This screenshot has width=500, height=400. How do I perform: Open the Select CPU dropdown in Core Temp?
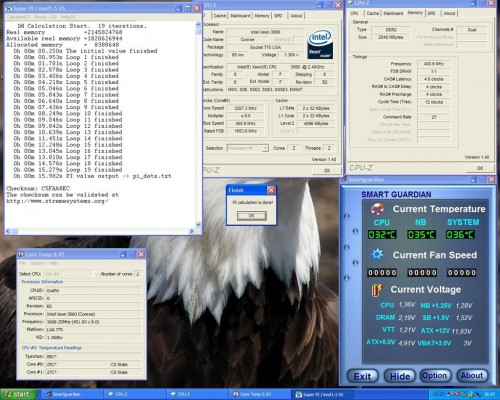(x=71, y=274)
